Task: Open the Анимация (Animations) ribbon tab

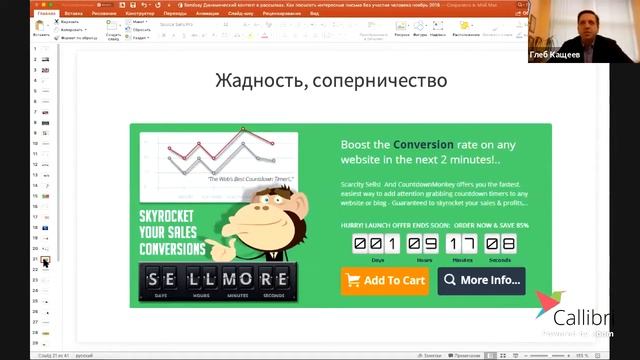Action: [207, 13]
